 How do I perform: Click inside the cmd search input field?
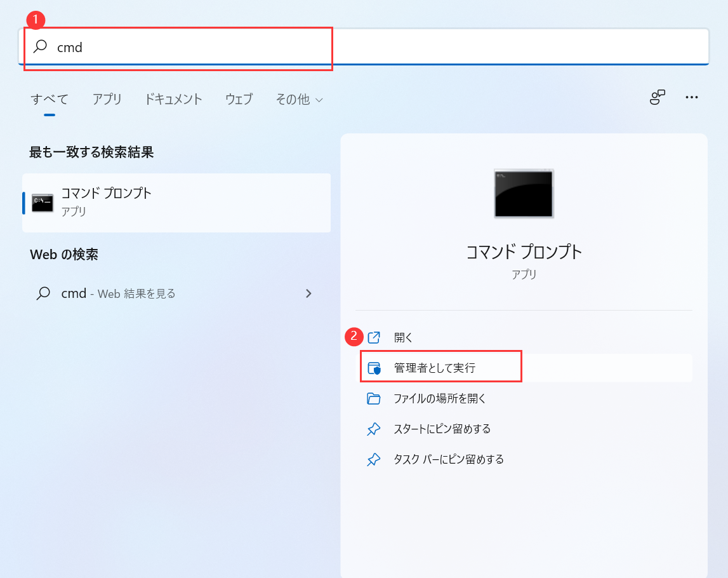coord(178,46)
